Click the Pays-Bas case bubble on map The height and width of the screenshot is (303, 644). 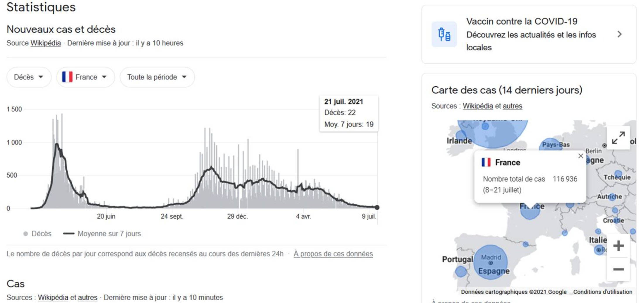(550, 144)
